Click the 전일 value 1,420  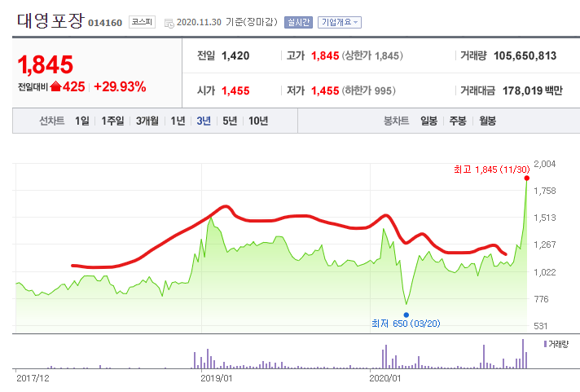pyautogui.click(x=235, y=56)
